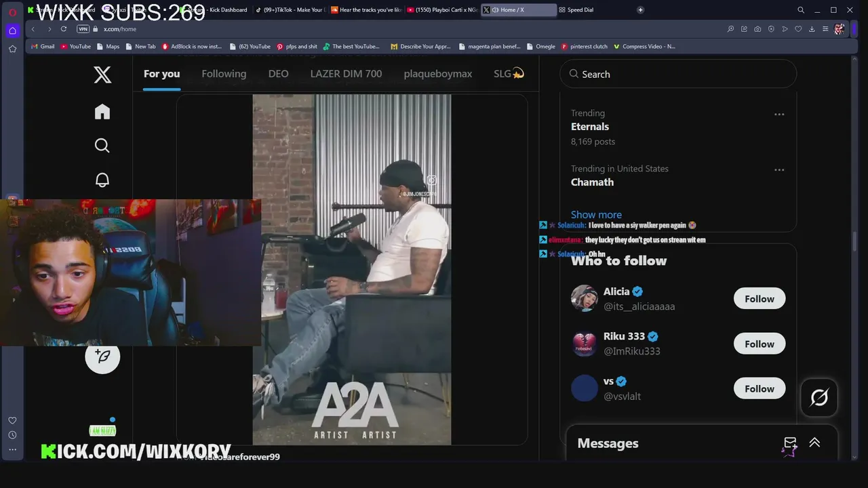Open pinterest clutch bookmark
Screen dimensions: 868x488
(x=584, y=47)
